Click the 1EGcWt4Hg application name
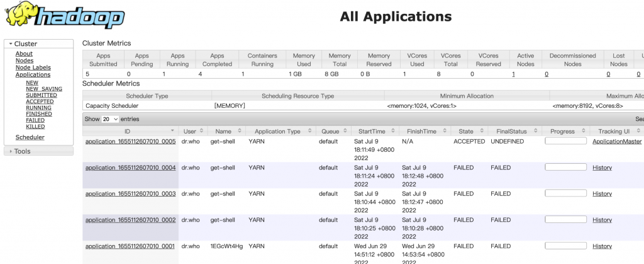This screenshot has width=644, height=264. coord(226,246)
